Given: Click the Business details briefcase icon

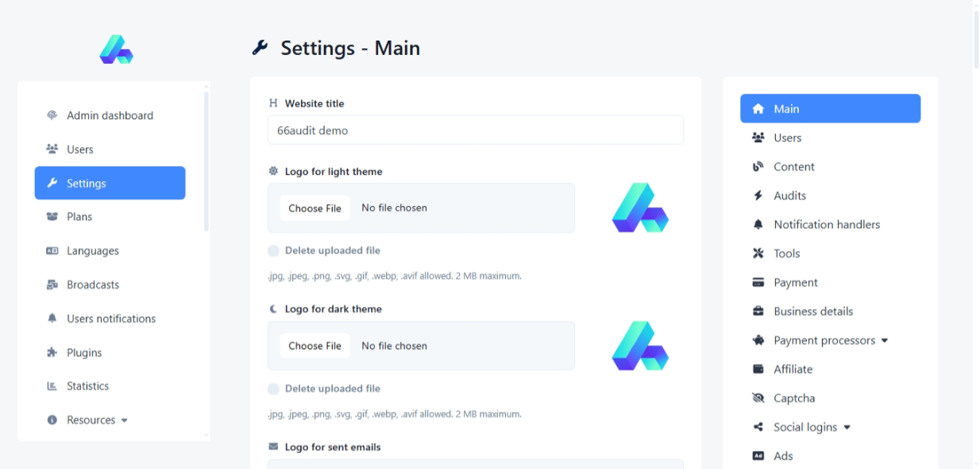Looking at the screenshot, I should 758,312.
